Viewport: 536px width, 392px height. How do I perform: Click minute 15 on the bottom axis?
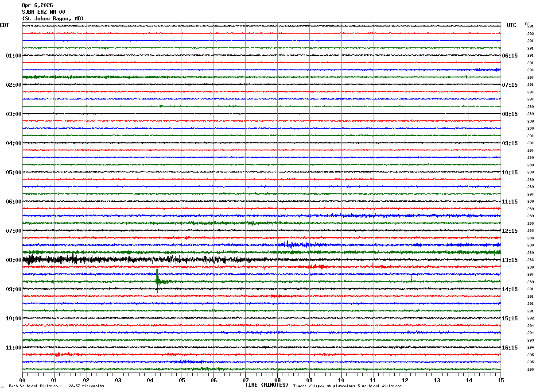click(501, 380)
